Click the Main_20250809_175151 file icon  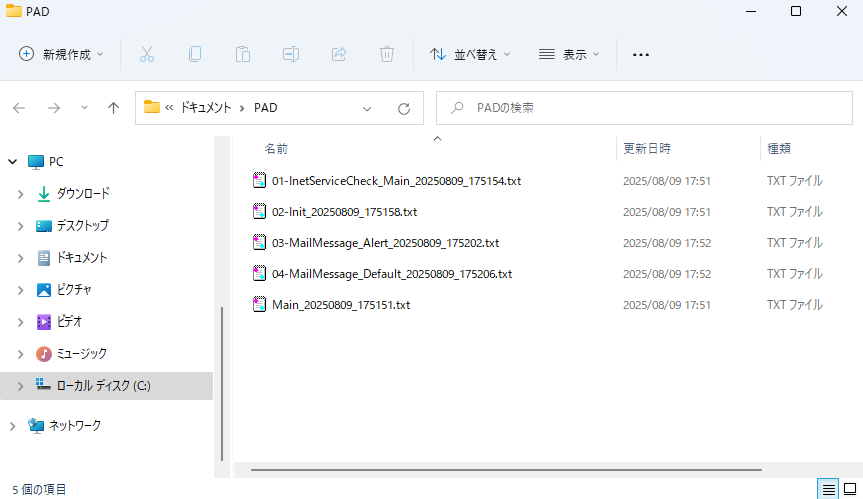click(259, 304)
